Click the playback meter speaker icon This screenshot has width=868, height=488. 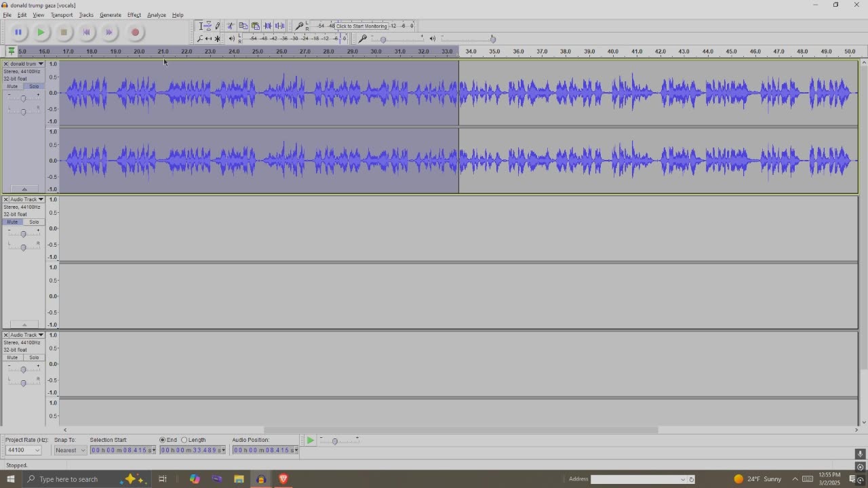pos(231,39)
